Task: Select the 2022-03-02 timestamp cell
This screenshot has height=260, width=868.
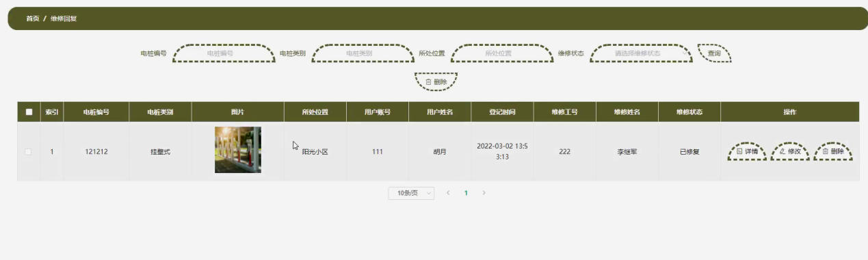Action: coord(502,151)
